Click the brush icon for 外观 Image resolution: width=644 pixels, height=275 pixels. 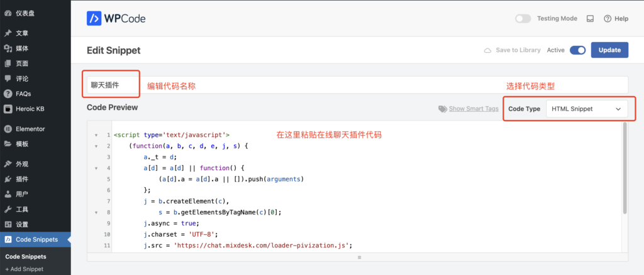pos(8,164)
